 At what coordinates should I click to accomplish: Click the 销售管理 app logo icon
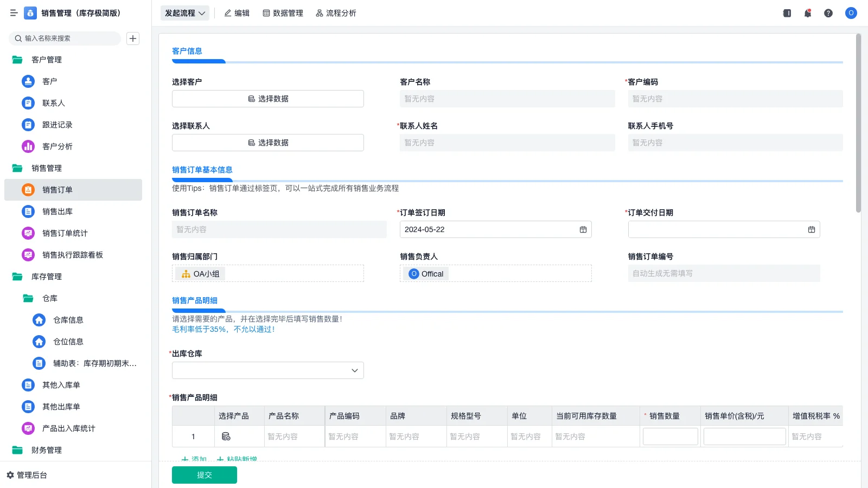click(x=30, y=13)
